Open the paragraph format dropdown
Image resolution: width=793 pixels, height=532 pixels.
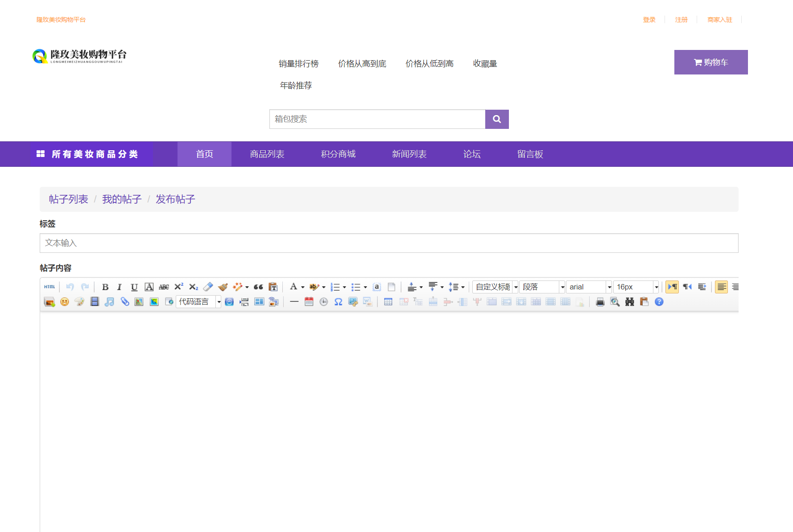(x=542, y=287)
